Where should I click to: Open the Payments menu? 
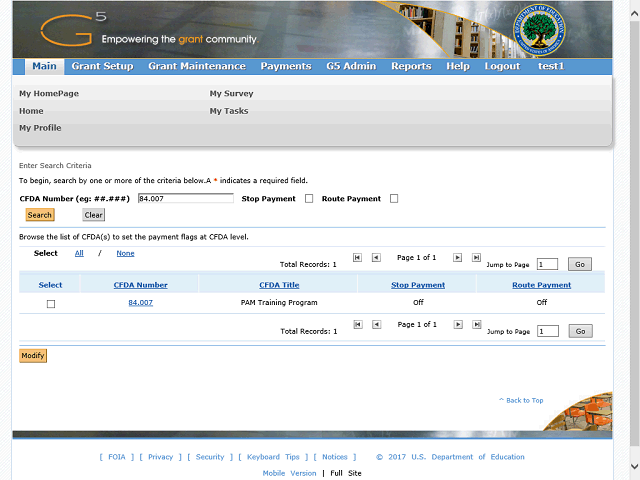coord(286,66)
